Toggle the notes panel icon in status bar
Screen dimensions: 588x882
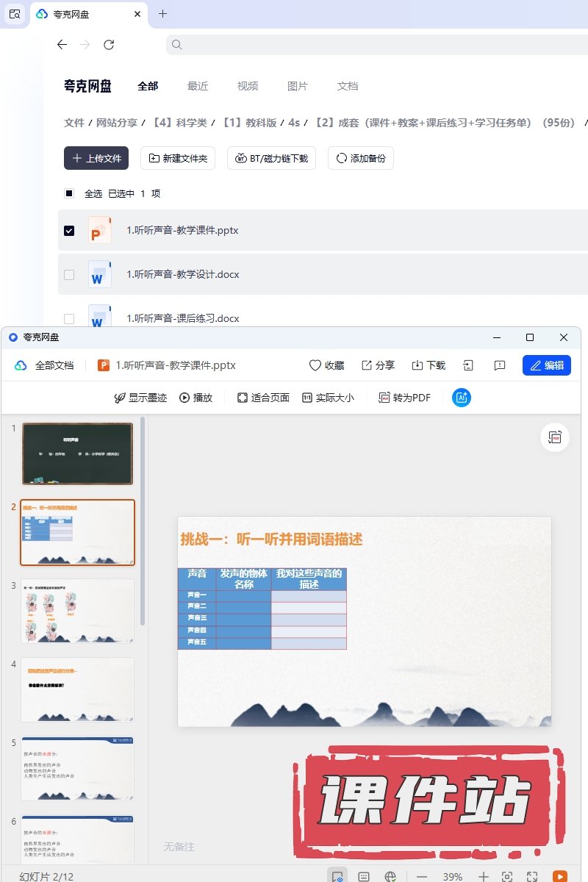363,876
